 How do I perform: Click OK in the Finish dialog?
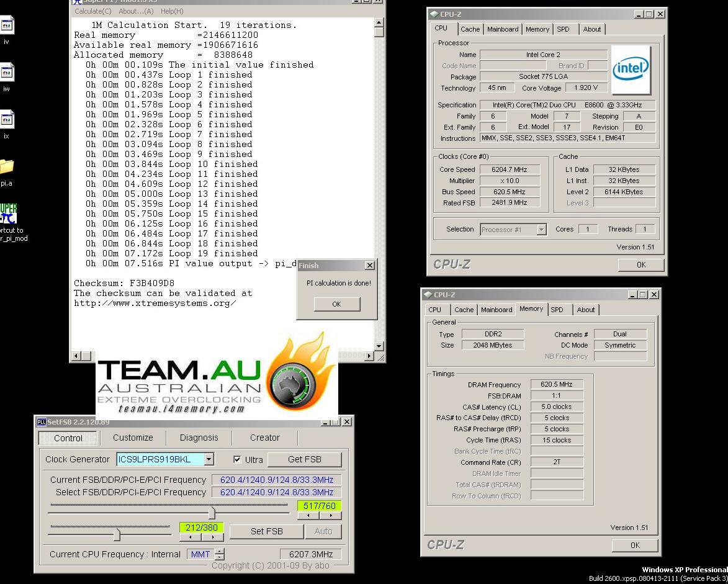336,304
